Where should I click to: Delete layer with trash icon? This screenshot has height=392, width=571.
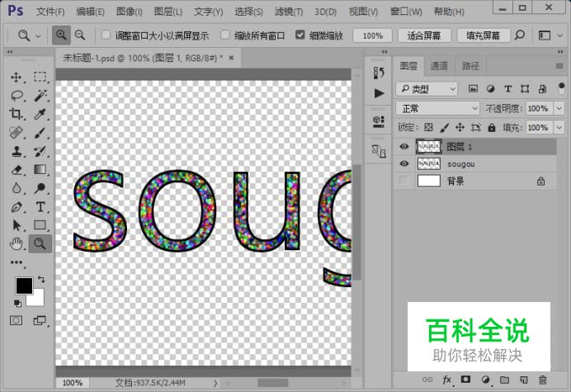click(x=543, y=380)
